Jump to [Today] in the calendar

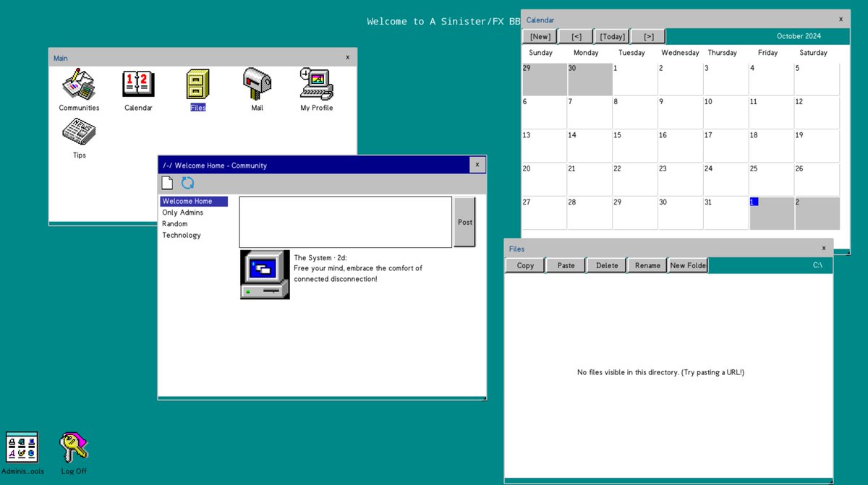612,36
